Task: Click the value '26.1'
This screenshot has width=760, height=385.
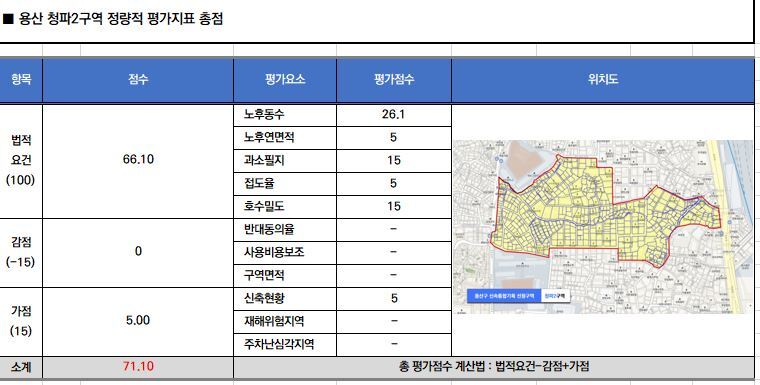Action: (x=394, y=115)
